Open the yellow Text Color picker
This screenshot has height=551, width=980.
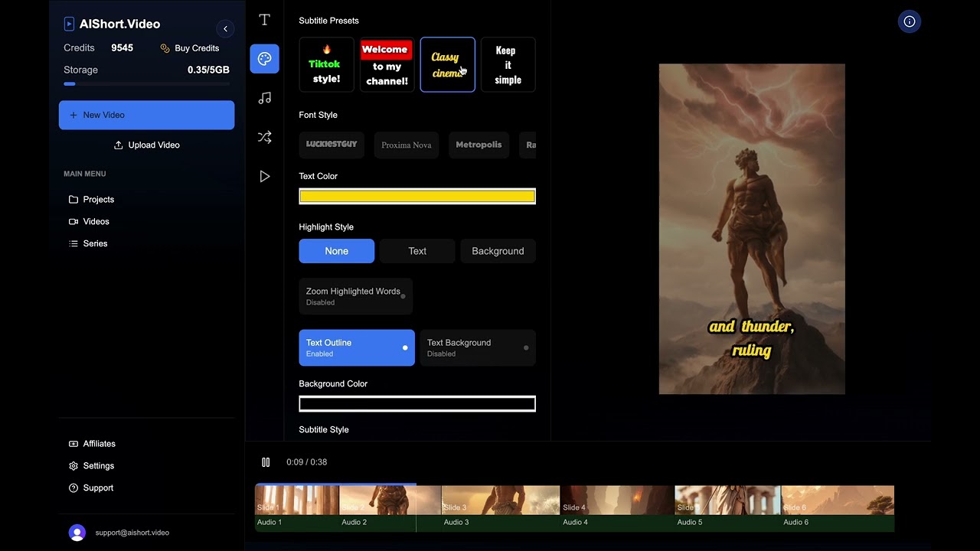pos(417,197)
